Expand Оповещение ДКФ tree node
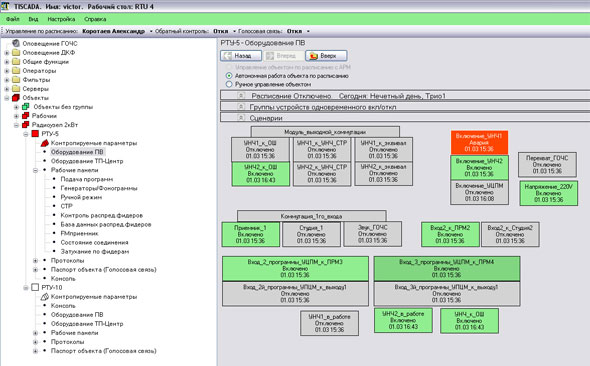This screenshot has height=366, width=590. (x=7, y=53)
